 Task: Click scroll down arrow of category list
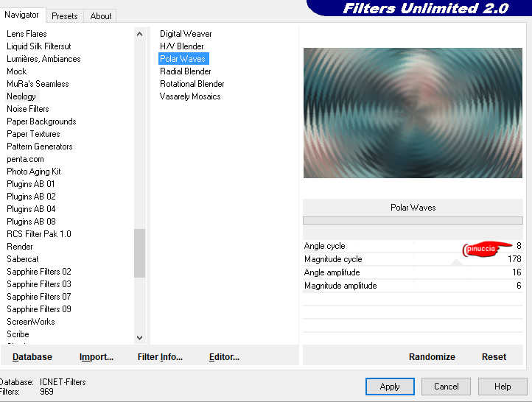(x=139, y=338)
